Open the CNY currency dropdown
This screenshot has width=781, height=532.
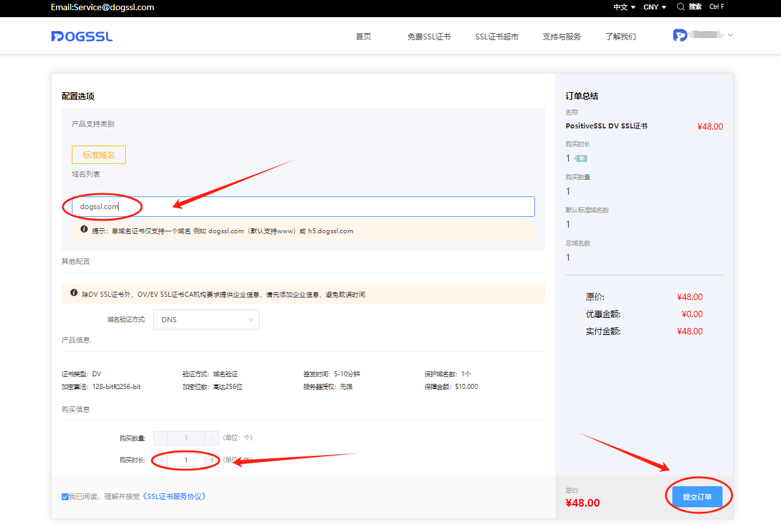(655, 7)
